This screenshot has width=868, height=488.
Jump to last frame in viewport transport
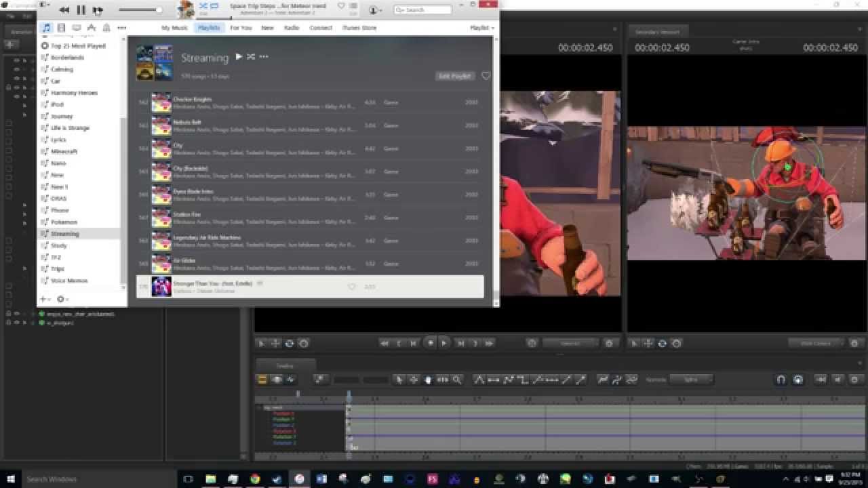tap(489, 344)
